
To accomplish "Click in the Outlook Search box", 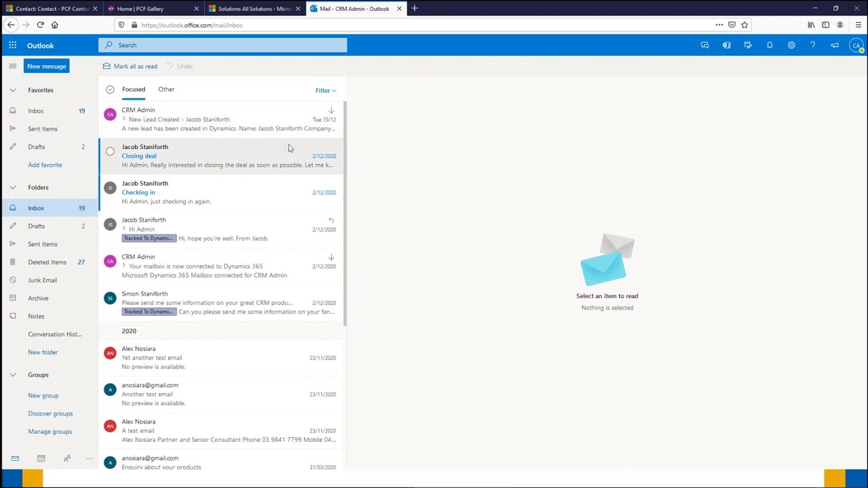I will 222,45.
